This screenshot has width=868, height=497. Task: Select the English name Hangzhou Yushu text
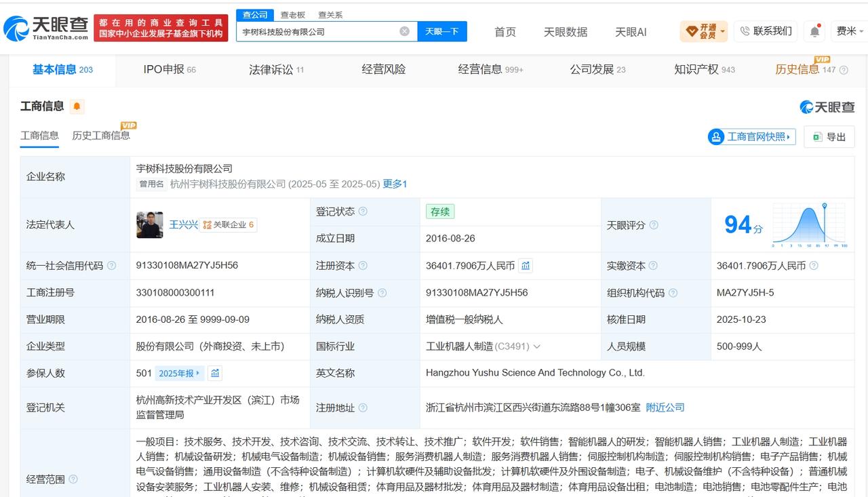pyautogui.click(x=535, y=373)
